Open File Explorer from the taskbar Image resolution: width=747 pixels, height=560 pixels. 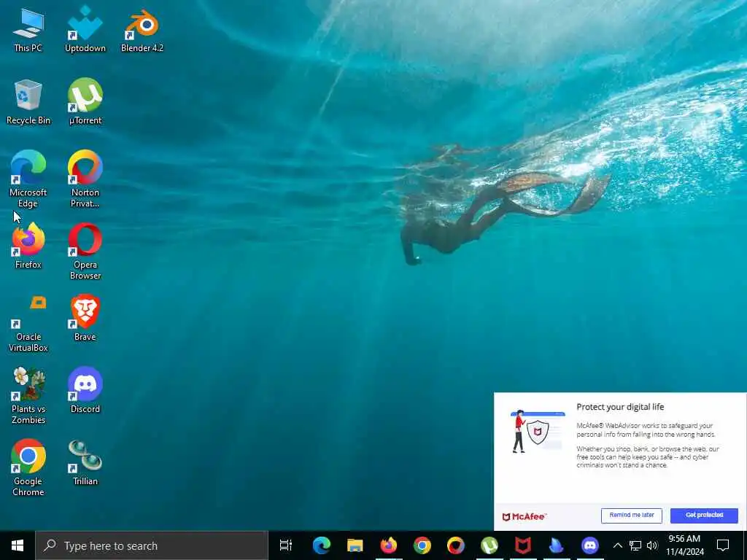355,545
